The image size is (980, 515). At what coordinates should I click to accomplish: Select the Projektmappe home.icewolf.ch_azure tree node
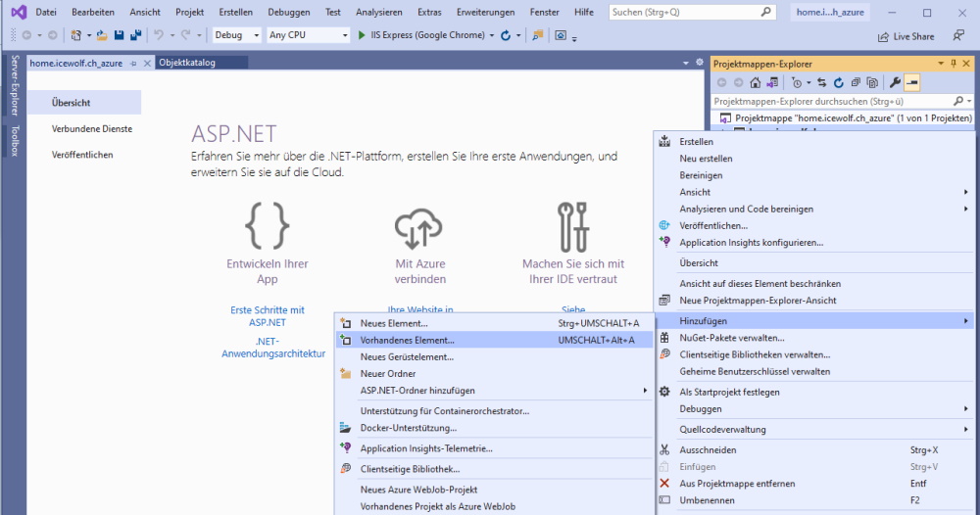pos(848,118)
